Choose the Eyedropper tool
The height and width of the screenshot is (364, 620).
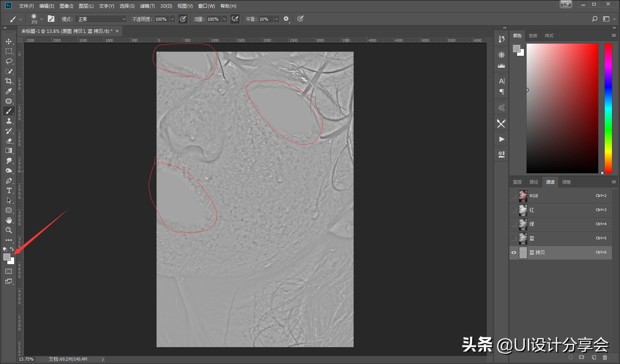(x=9, y=91)
